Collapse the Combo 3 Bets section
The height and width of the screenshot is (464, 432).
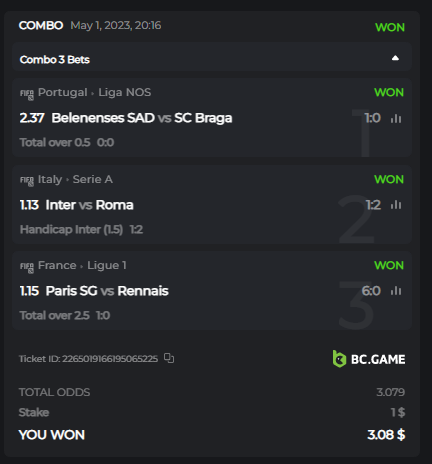pos(395,58)
